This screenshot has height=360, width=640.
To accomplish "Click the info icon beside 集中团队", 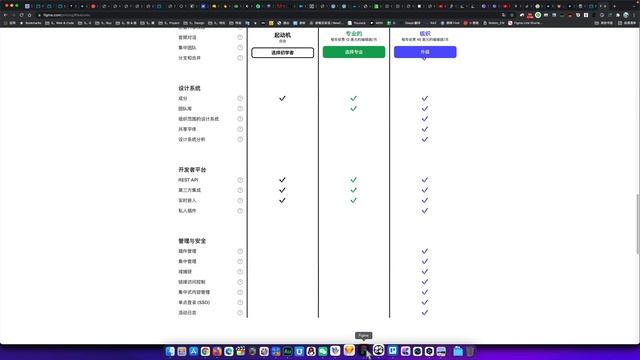I will (240, 48).
